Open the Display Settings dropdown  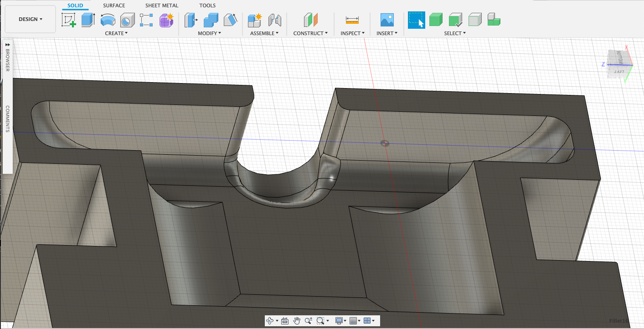click(341, 321)
